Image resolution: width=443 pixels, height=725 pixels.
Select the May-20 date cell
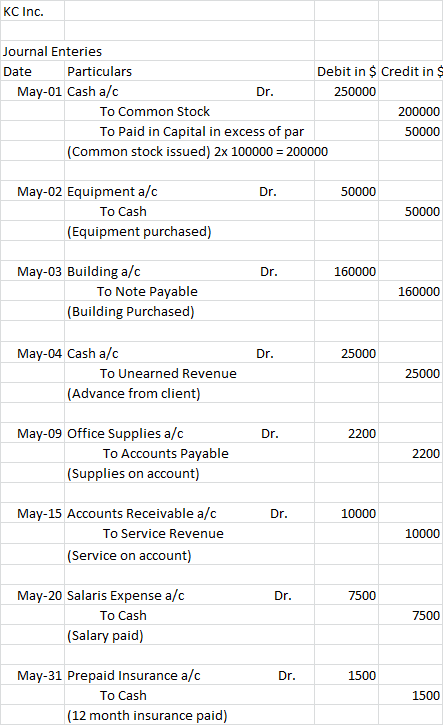coord(32,595)
